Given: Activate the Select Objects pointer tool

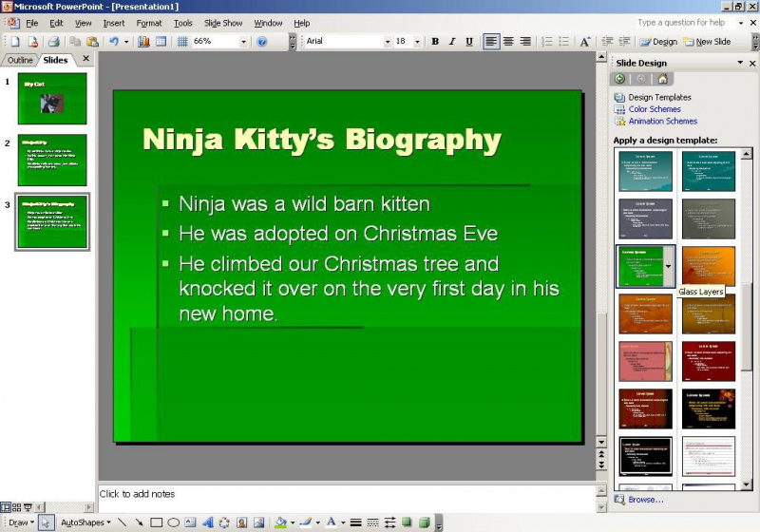Looking at the screenshot, I should click(x=46, y=522).
